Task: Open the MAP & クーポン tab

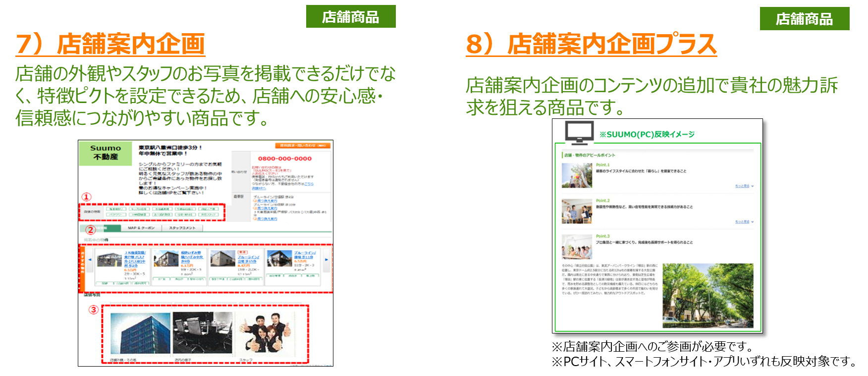Action: coord(141,228)
